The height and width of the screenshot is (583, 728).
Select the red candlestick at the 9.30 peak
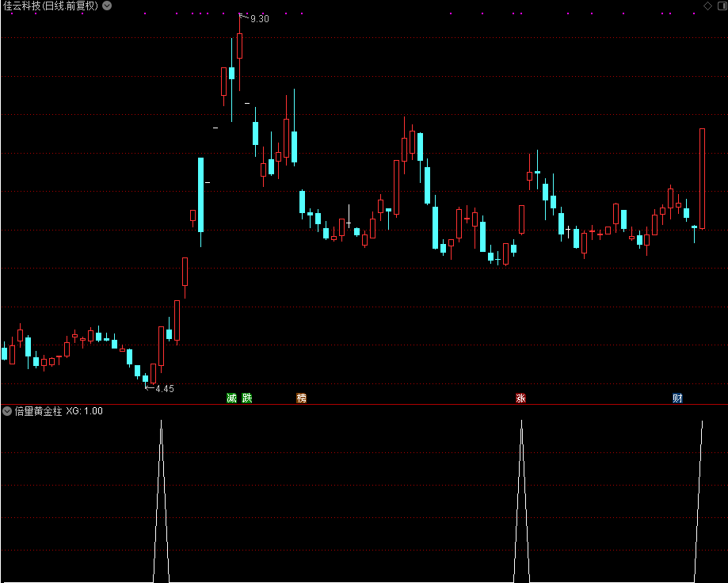pos(239,45)
